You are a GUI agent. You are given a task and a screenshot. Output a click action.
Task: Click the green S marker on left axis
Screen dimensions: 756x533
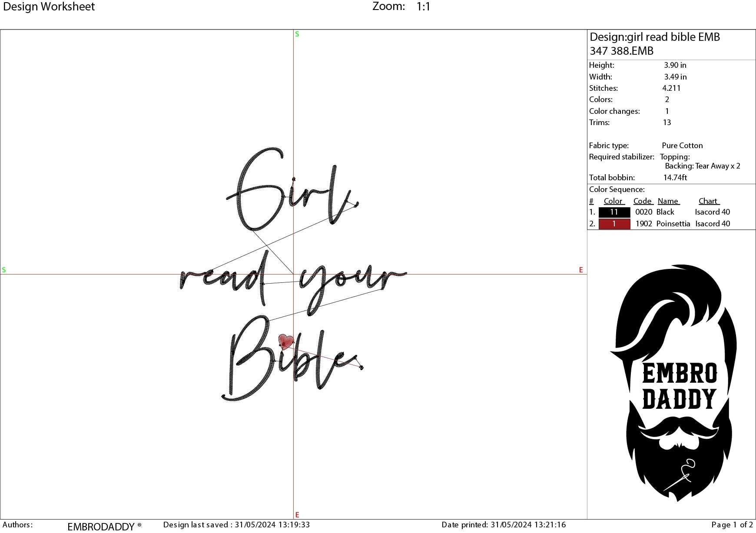tap(3, 270)
